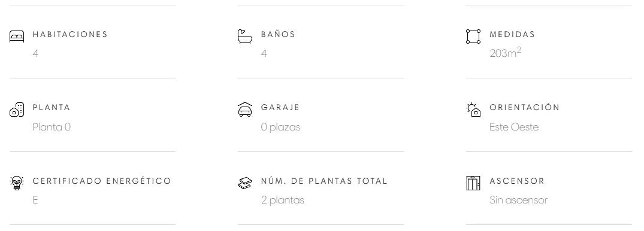Screen dimensions: 644x231
Task: Click the Sin ascensor value
Action: [x=518, y=200]
